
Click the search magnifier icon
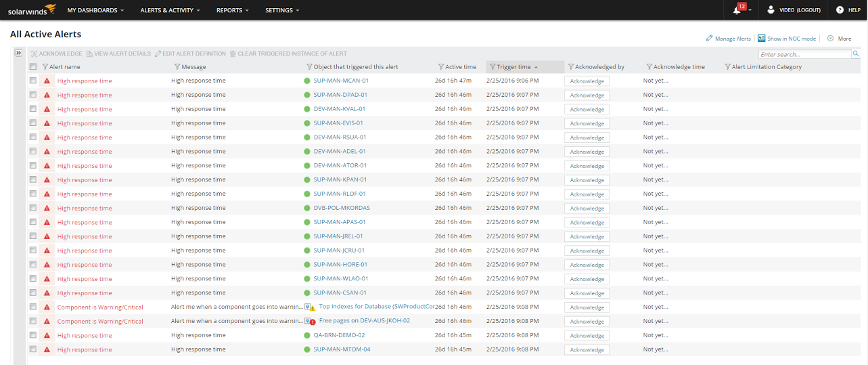(856, 54)
